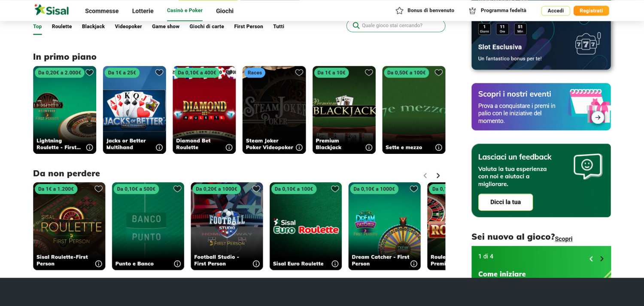Next step in Come iniziare carousel

tap(602, 259)
